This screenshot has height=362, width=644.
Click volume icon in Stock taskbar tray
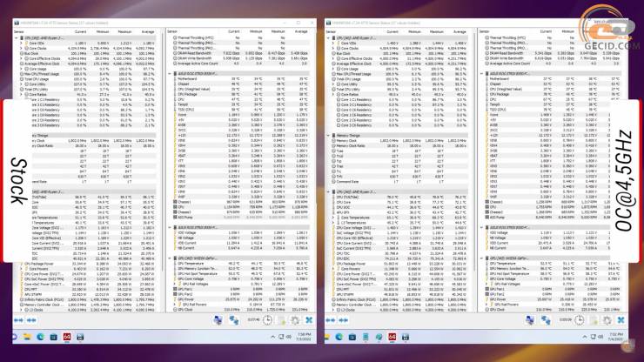289,337
